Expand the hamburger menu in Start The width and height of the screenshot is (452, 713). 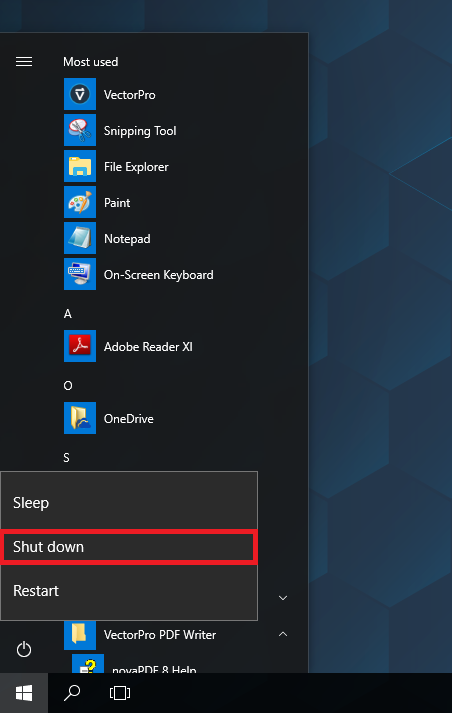[24, 61]
